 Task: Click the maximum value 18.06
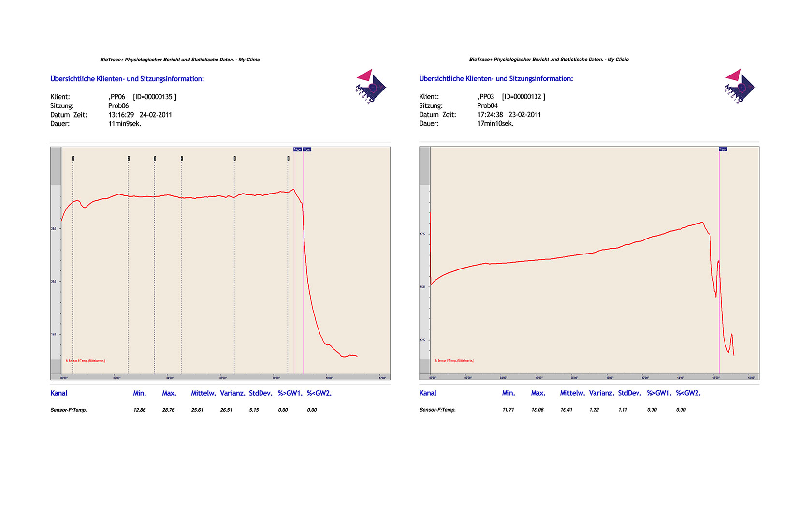(x=537, y=410)
